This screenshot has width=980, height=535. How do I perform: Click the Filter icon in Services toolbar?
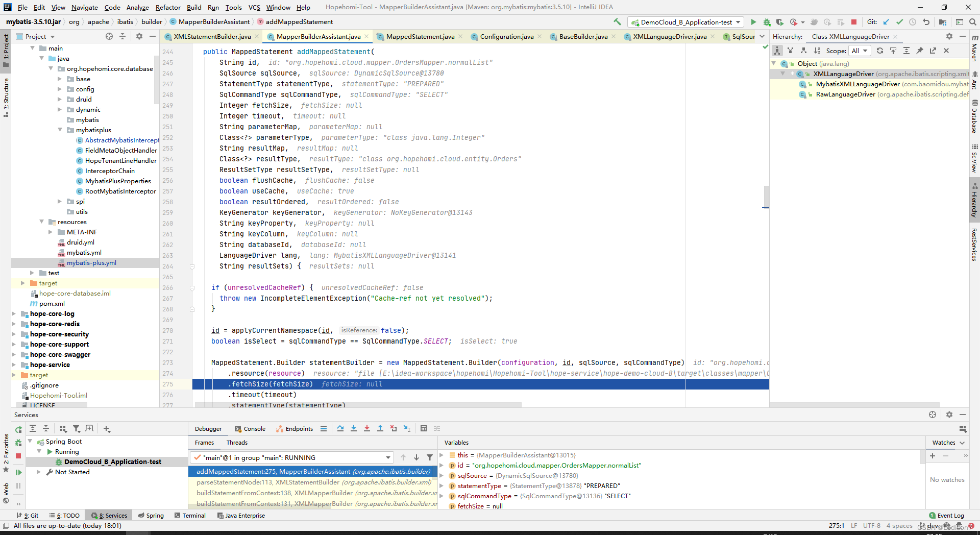click(77, 429)
